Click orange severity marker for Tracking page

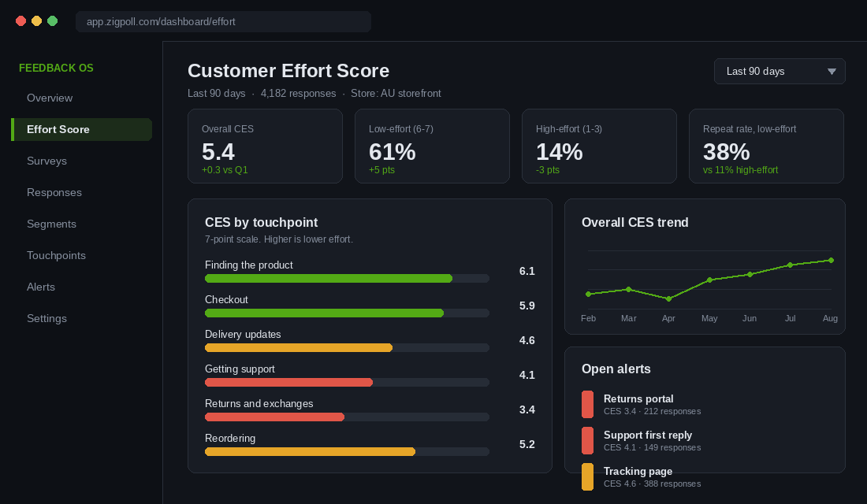click(x=588, y=477)
